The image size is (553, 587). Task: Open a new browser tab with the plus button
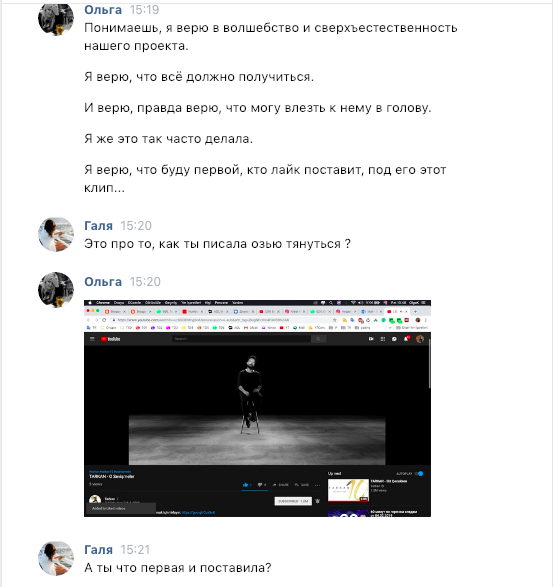tap(415, 311)
